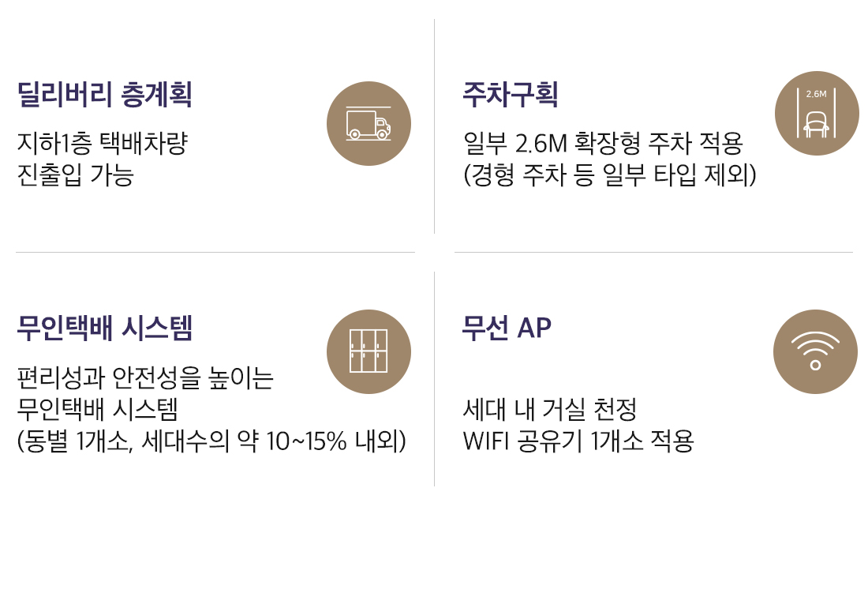Click the parcel locker icon

pos(369,351)
